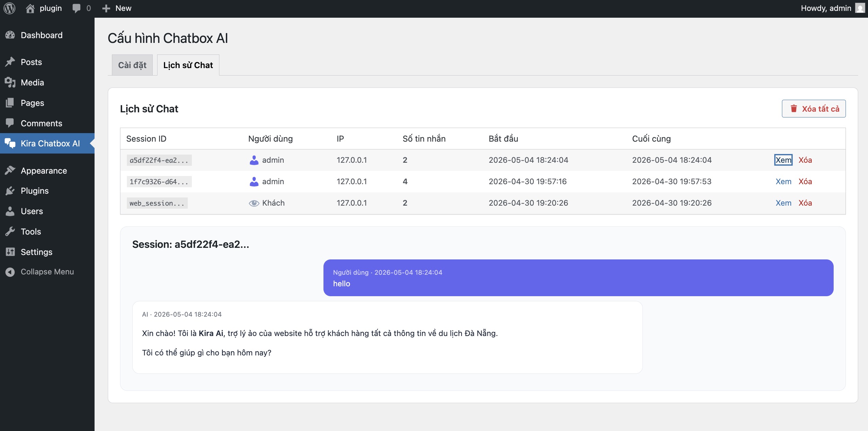Click plugin site name link
Viewport: 868px width, 431px height.
pos(51,8)
